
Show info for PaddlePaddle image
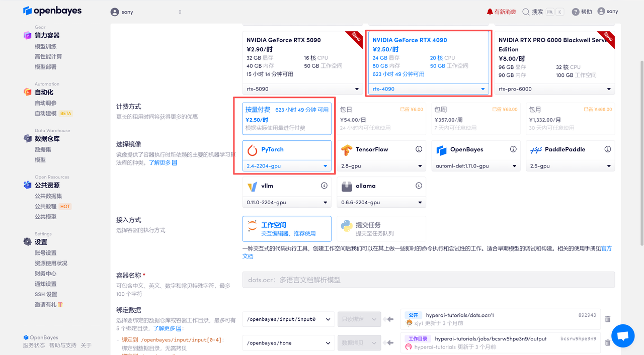[608, 149]
